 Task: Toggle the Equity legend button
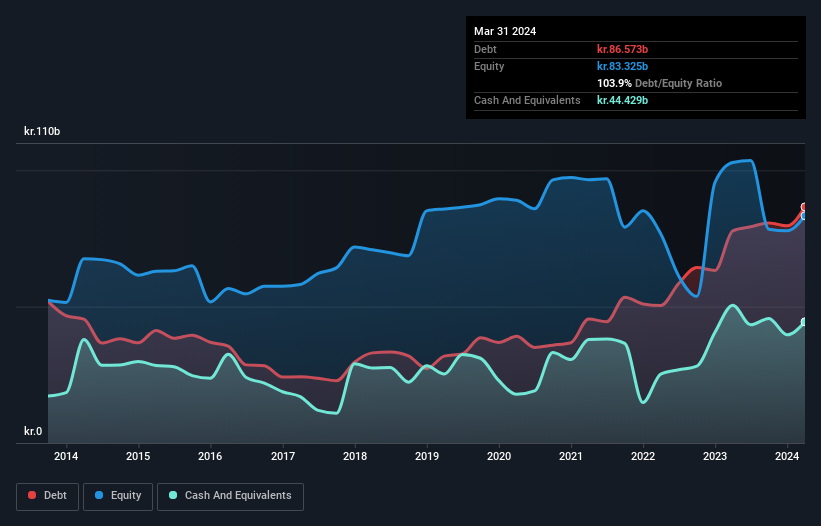coord(118,496)
